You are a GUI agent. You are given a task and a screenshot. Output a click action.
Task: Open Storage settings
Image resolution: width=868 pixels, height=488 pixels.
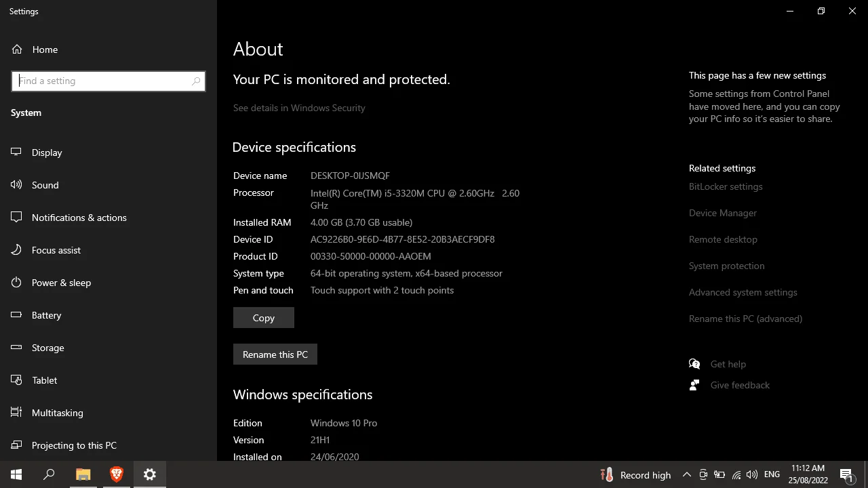(x=108, y=348)
